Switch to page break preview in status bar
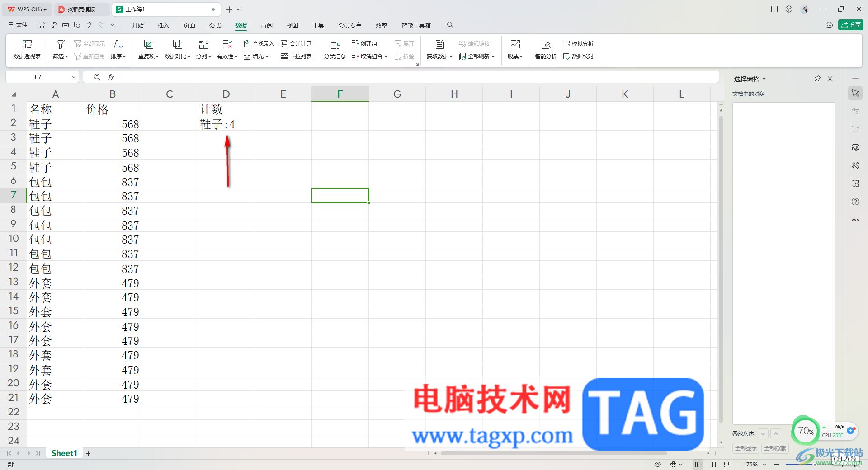868x470 pixels. tap(713, 464)
